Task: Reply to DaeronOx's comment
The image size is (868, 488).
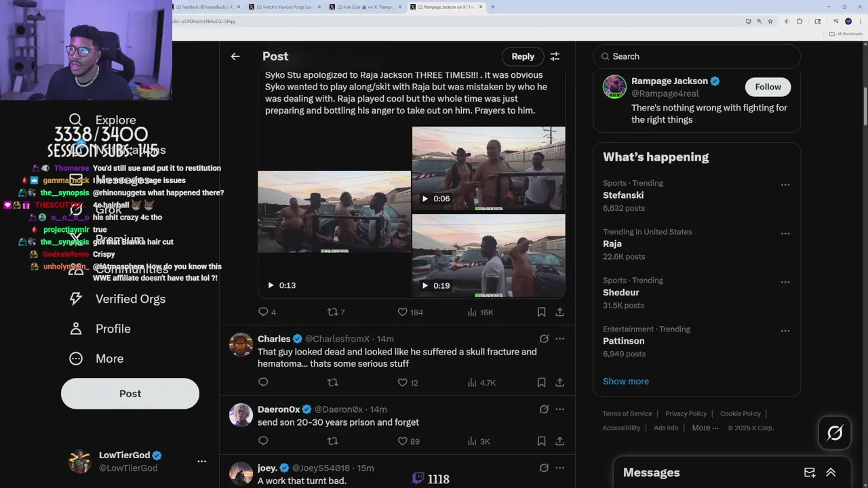Action: coord(263,441)
